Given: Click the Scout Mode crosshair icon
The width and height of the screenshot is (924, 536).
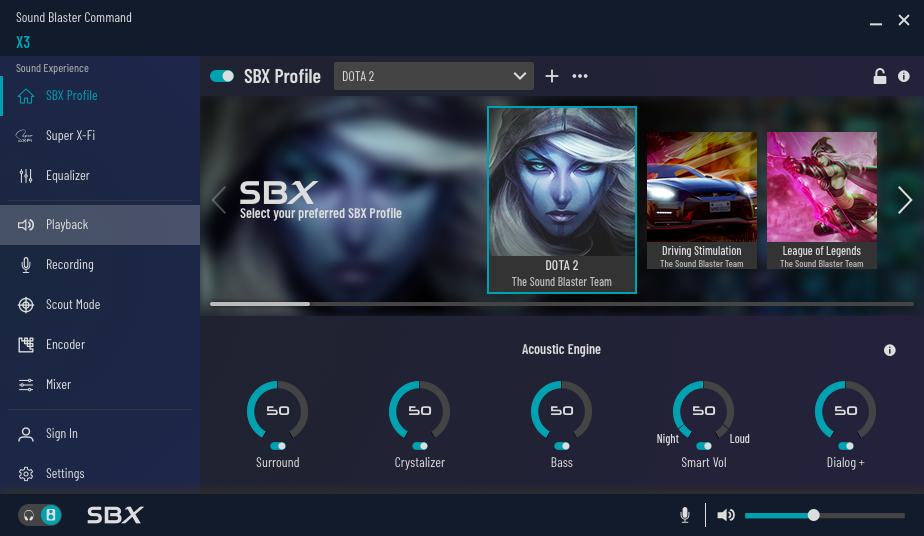Looking at the screenshot, I should (x=26, y=305).
